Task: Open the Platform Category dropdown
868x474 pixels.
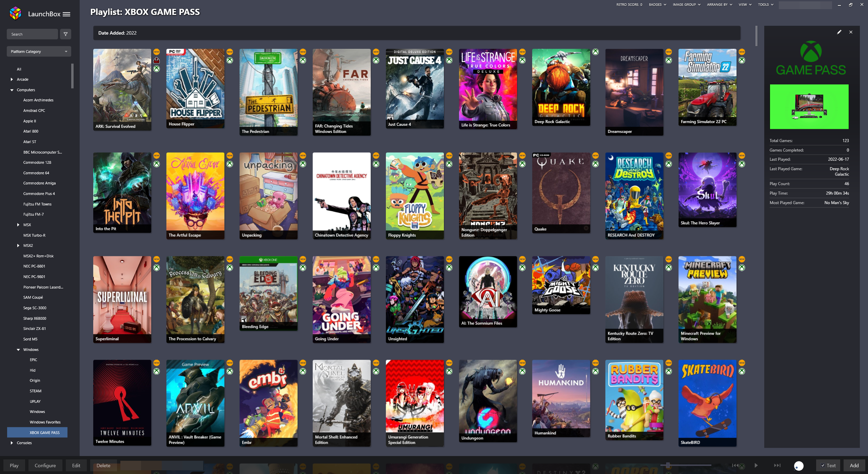Action: coord(39,52)
